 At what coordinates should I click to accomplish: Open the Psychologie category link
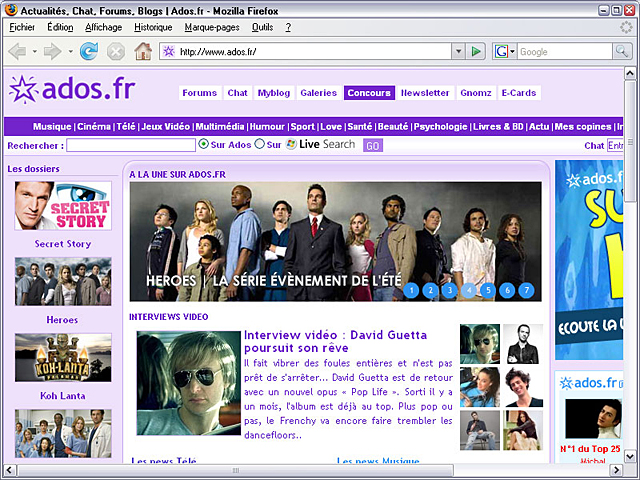coord(440,127)
